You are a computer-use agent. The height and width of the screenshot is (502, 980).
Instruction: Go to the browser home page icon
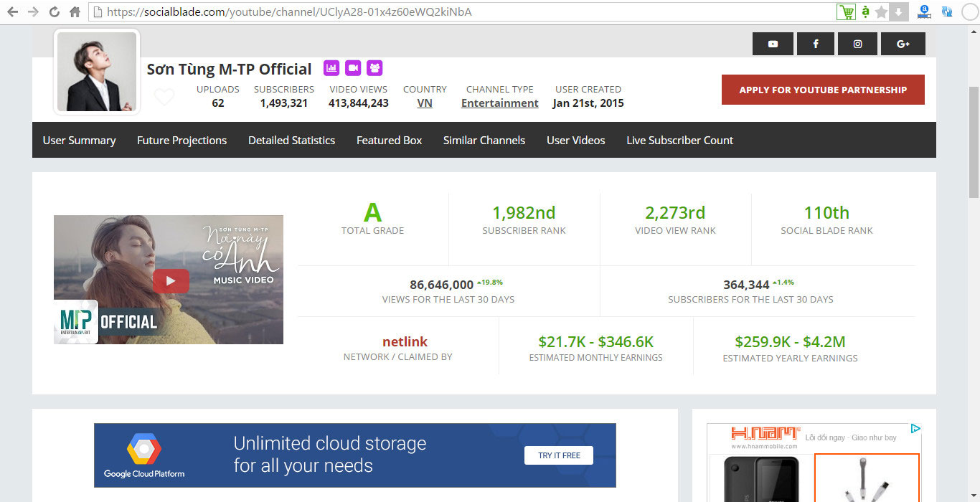(75, 12)
